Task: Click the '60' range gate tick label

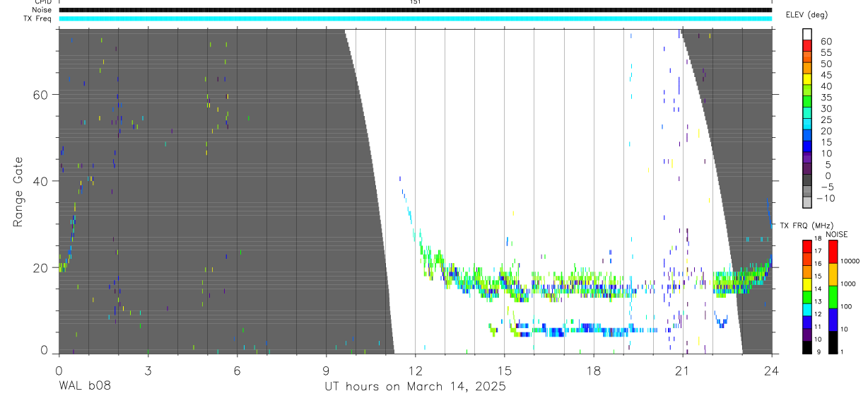Action: 40,94
